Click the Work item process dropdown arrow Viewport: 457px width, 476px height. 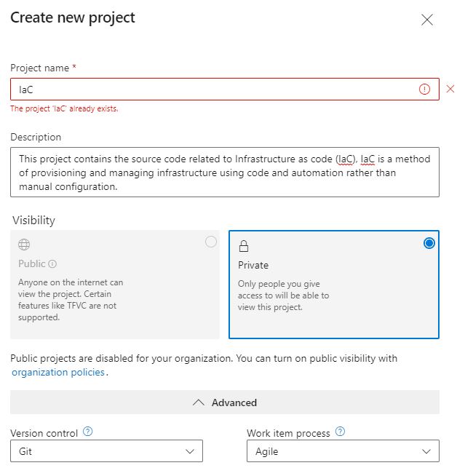click(x=426, y=451)
